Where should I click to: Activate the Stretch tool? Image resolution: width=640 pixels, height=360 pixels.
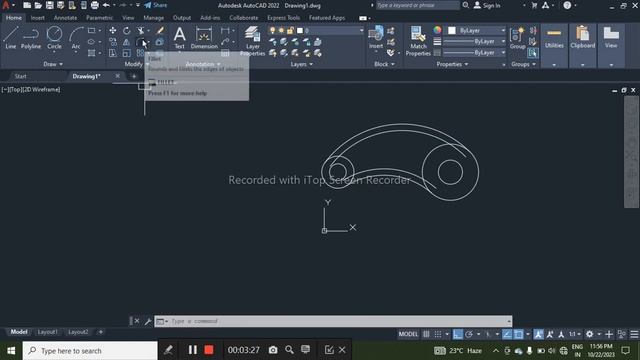[113, 53]
